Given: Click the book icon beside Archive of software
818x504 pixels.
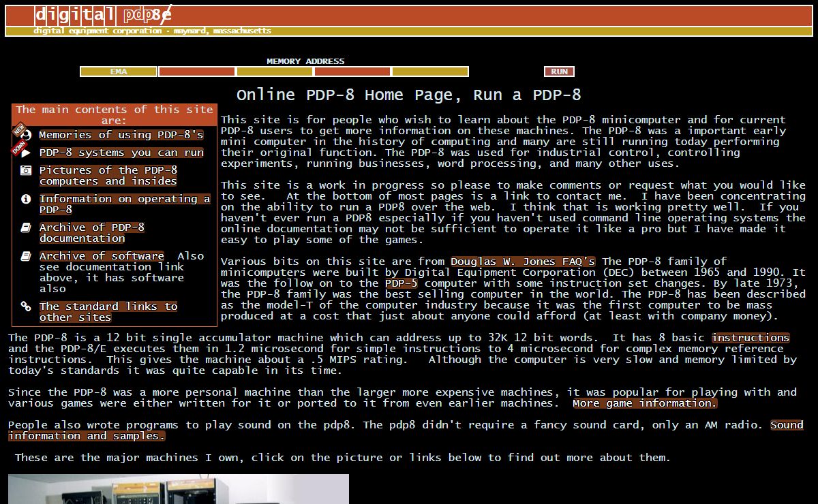Looking at the screenshot, I should pos(26,256).
